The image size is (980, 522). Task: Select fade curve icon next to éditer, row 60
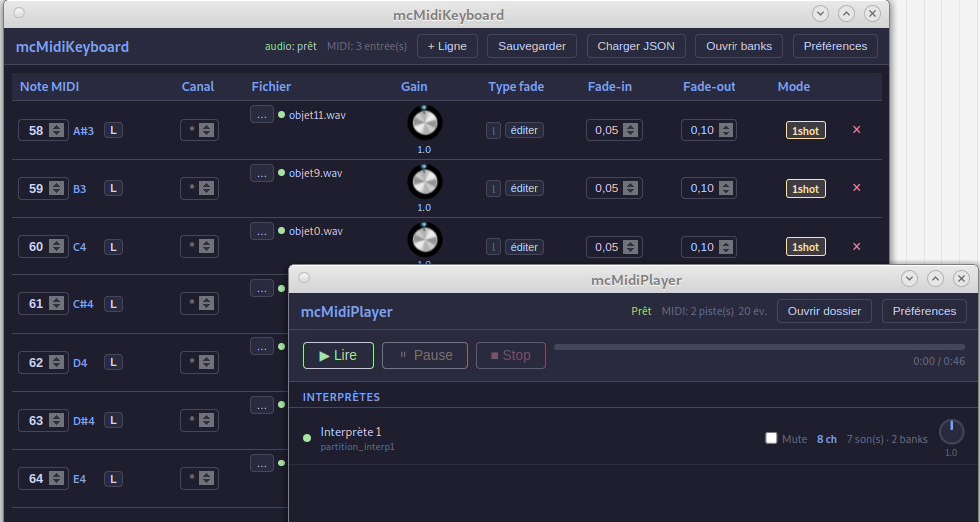[x=493, y=247]
